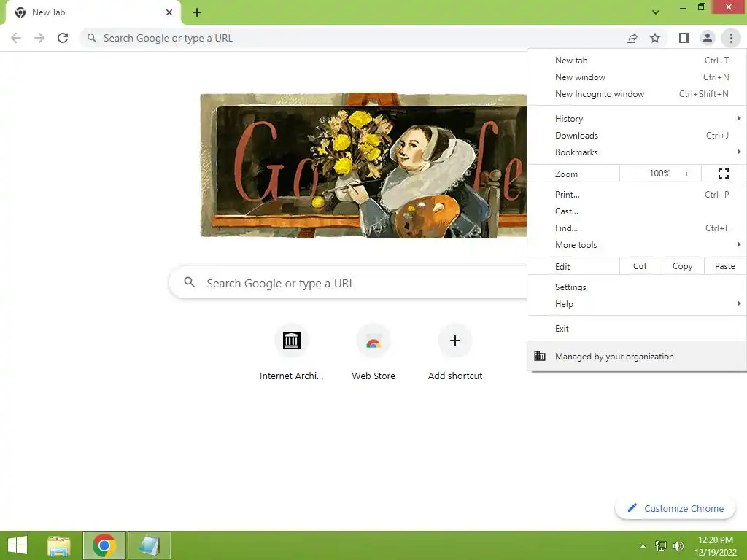Screen dimensions: 747x560
Task: Click the three-dot Chrome menu button
Action: tap(731, 38)
